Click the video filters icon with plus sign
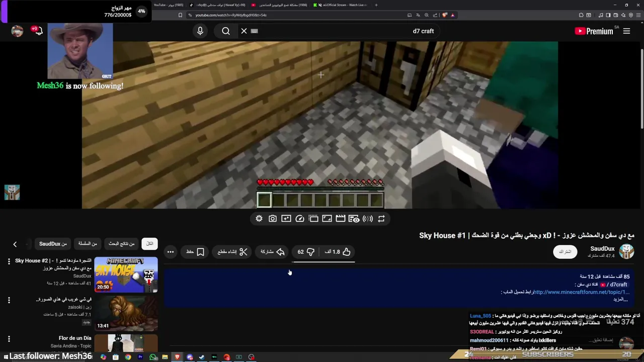This screenshot has width=644, height=362. tap(286, 219)
